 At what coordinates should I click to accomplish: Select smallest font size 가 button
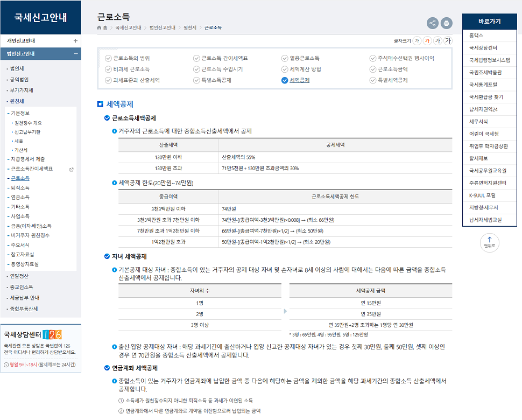coord(417,40)
